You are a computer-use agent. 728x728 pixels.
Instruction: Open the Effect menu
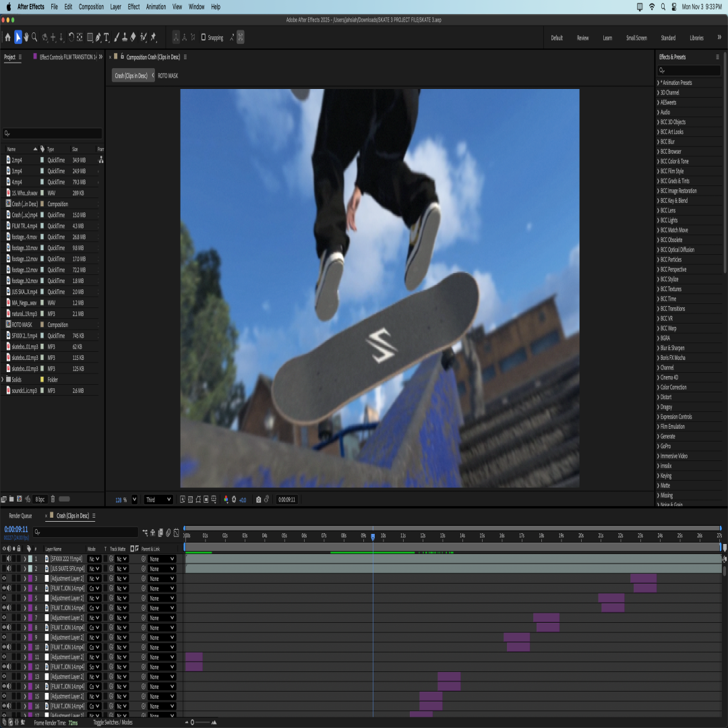coord(133,7)
